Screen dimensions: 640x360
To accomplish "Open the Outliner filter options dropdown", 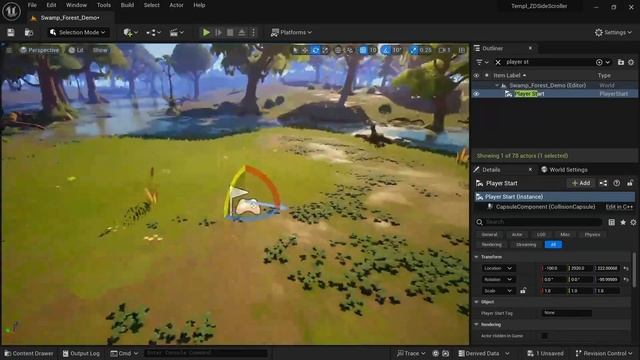I will point(482,62).
